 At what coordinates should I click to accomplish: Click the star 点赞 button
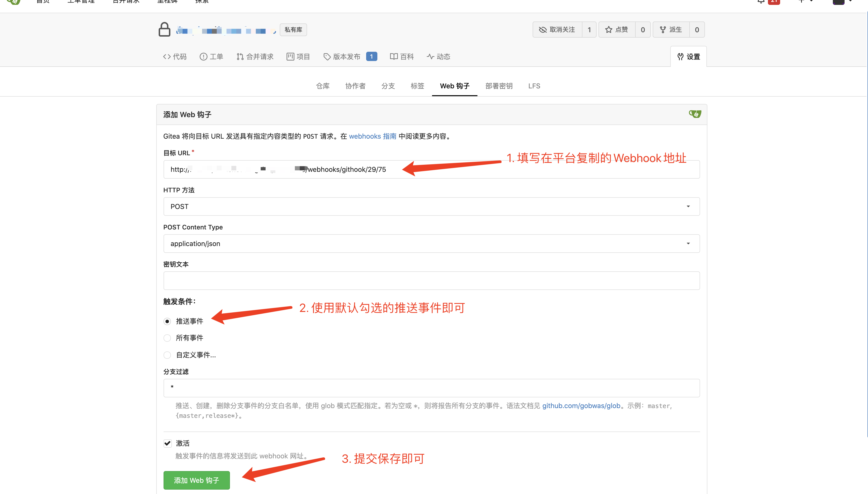(x=617, y=30)
